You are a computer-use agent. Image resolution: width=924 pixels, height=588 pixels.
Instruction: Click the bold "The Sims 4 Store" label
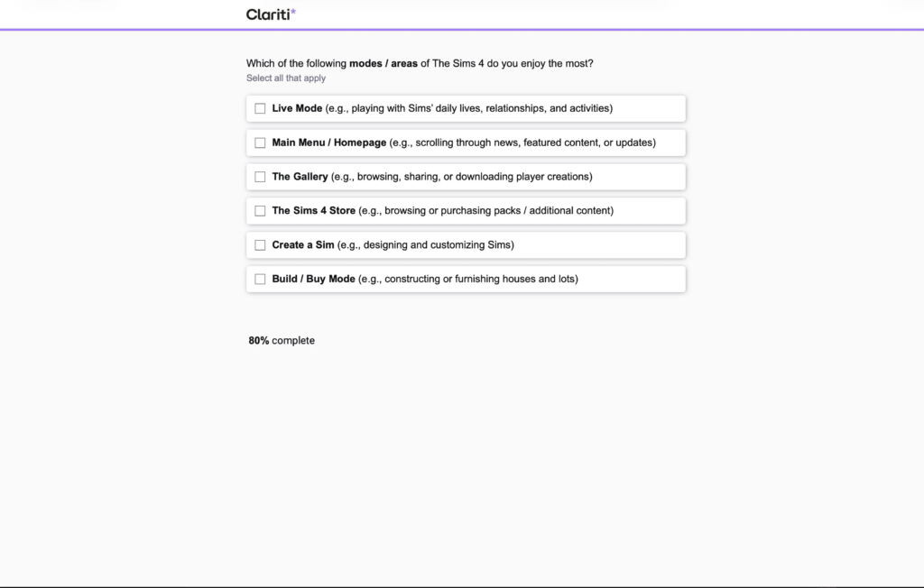point(313,211)
